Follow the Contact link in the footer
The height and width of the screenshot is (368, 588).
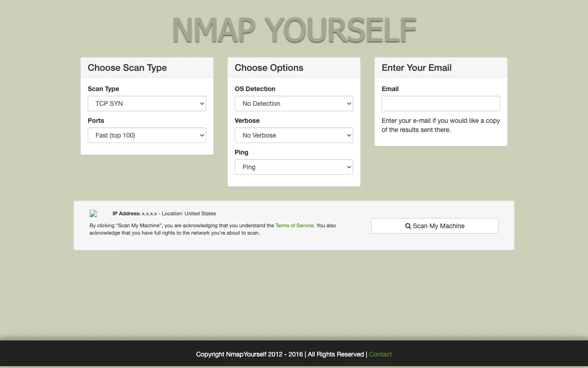tap(380, 354)
